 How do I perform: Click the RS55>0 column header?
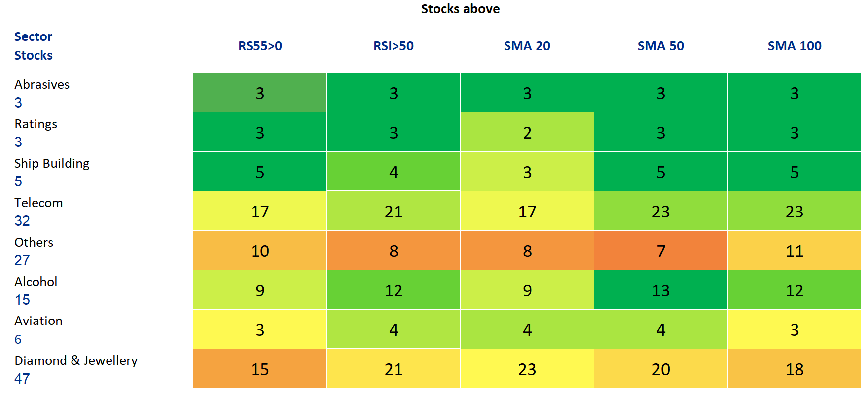260,46
